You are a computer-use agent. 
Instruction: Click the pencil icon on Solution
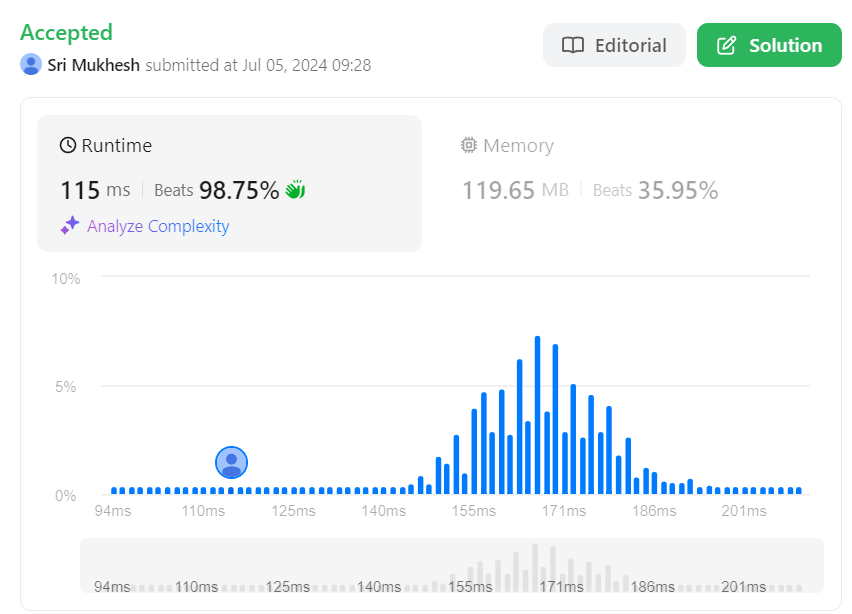[727, 46]
